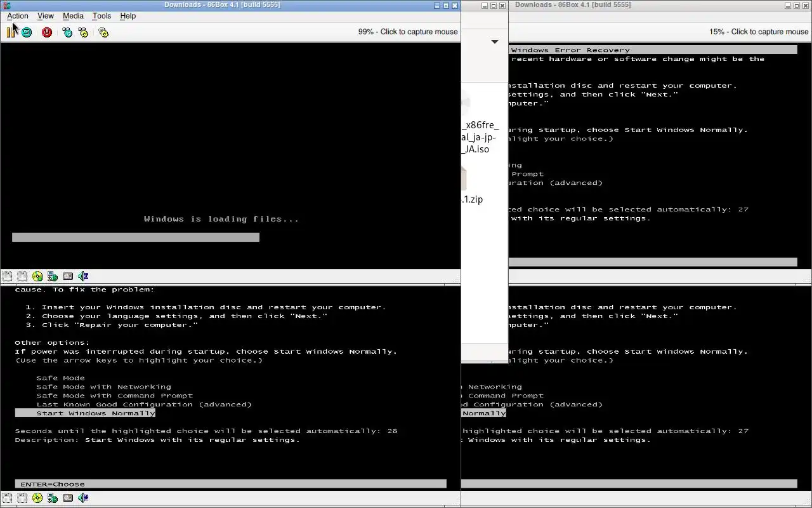The height and width of the screenshot is (508, 812).
Task: Click first floppy icon in bottom-left window status bar
Action: (x=7, y=498)
